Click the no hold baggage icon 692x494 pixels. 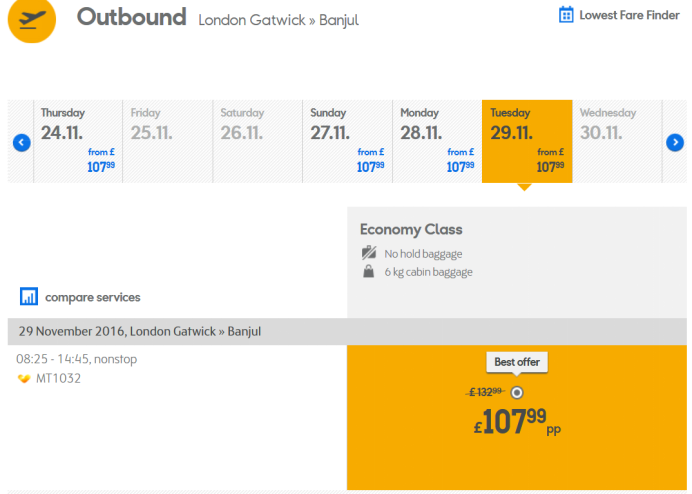[x=368, y=253]
